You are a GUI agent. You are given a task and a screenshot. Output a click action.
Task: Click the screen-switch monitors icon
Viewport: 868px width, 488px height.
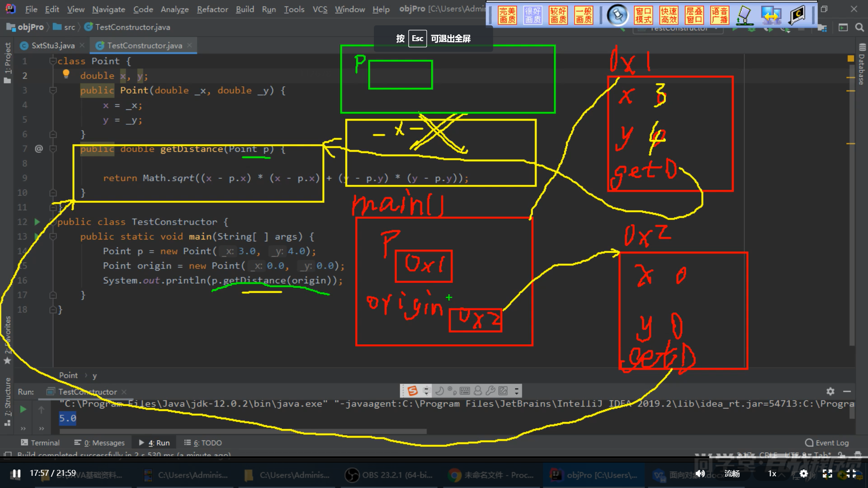click(771, 15)
